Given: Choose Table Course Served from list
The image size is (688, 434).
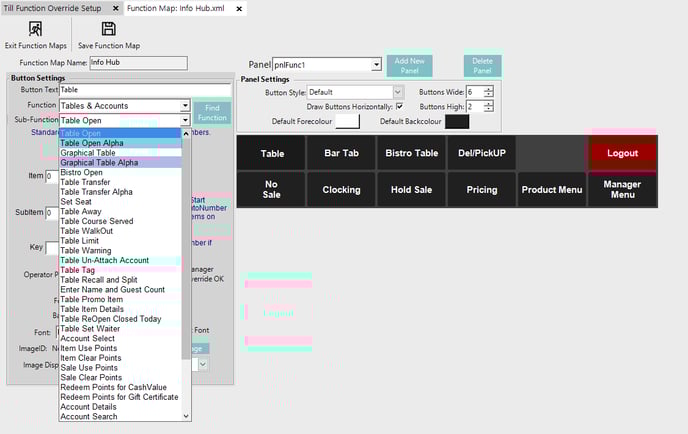Looking at the screenshot, I should [120, 221].
